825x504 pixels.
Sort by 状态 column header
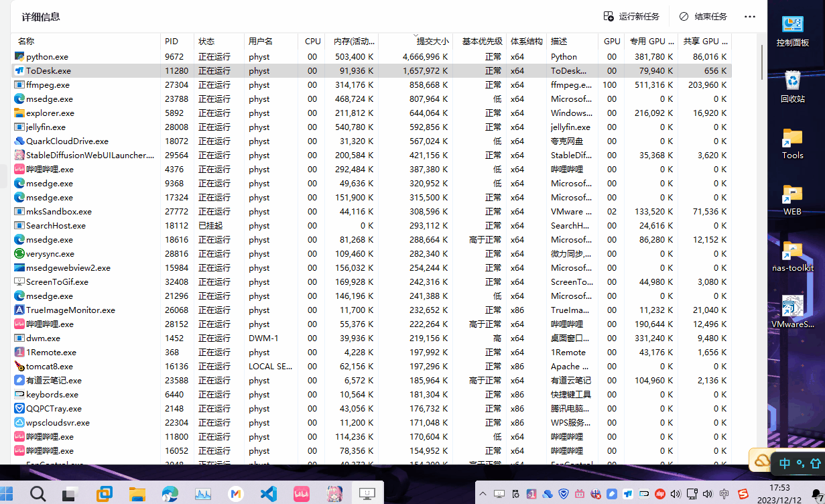[219, 42]
